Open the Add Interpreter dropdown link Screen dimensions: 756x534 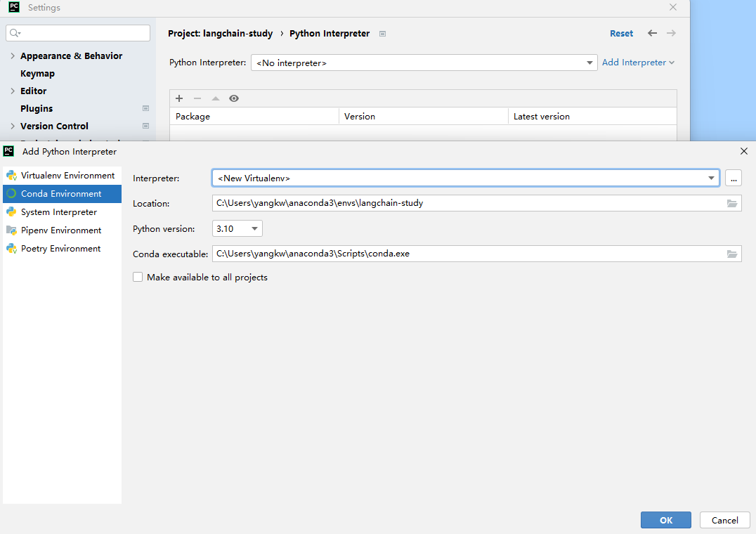638,63
